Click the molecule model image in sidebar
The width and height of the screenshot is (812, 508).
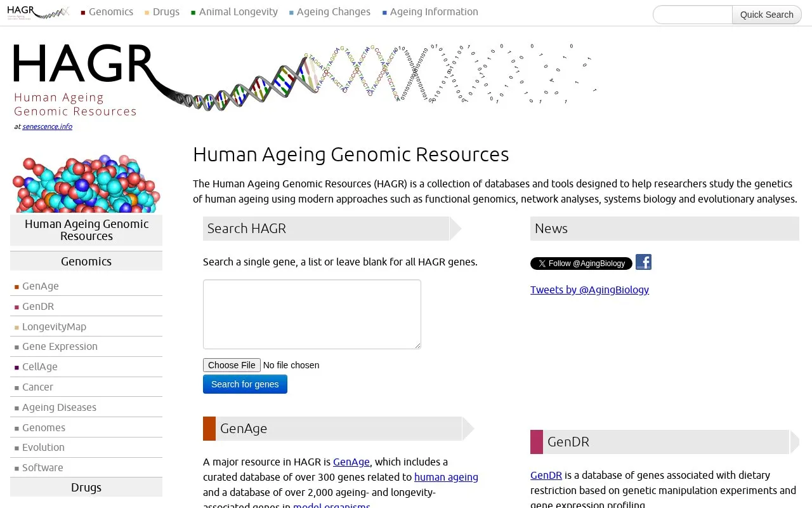pos(86,184)
